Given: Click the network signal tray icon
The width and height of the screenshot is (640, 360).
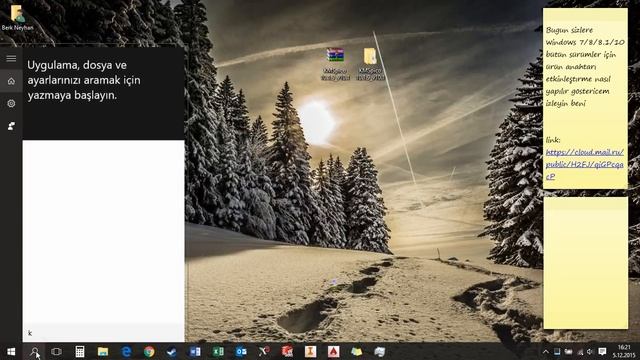Looking at the screenshot, I should coord(580,351).
